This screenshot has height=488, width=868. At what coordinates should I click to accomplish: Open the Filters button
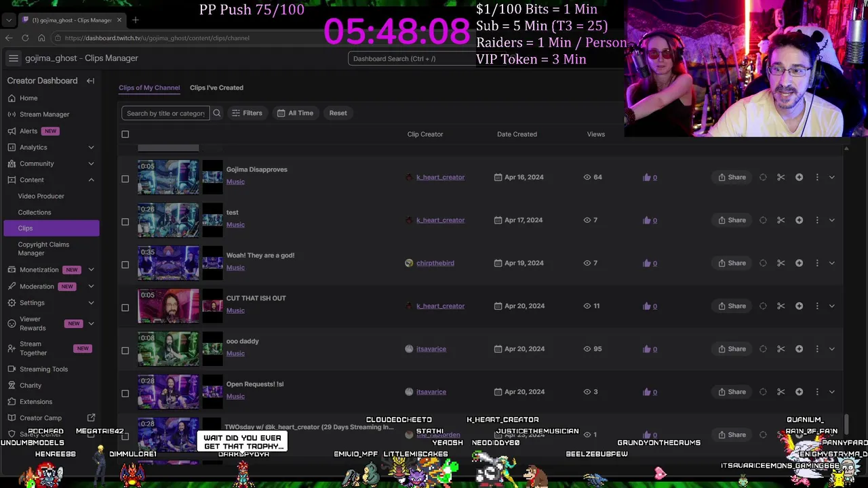[247, 113]
